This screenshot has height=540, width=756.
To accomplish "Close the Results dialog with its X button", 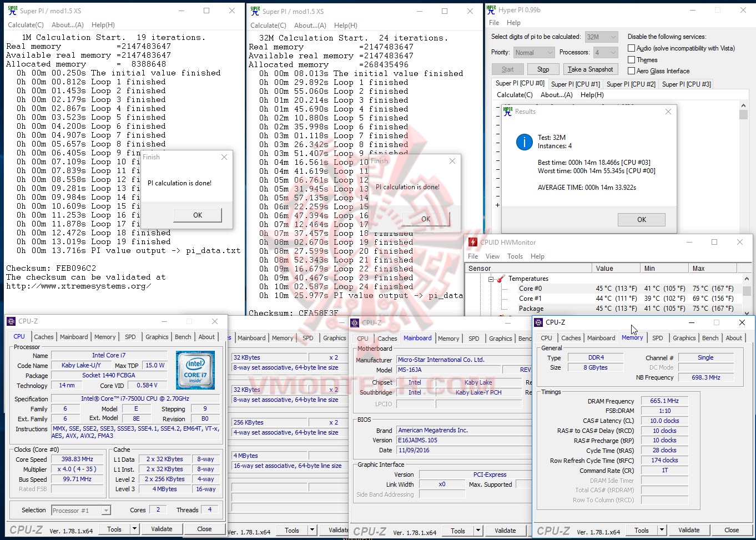I will click(668, 112).
